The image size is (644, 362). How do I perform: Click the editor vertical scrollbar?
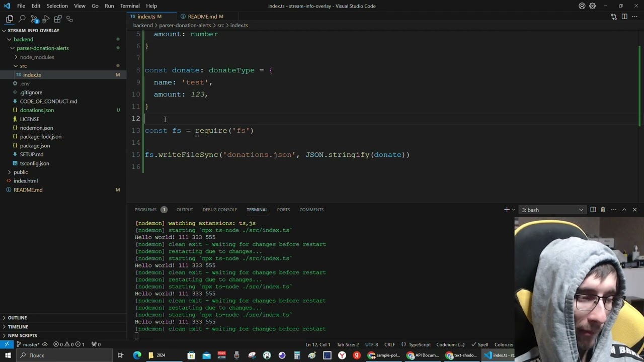coord(640,85)
